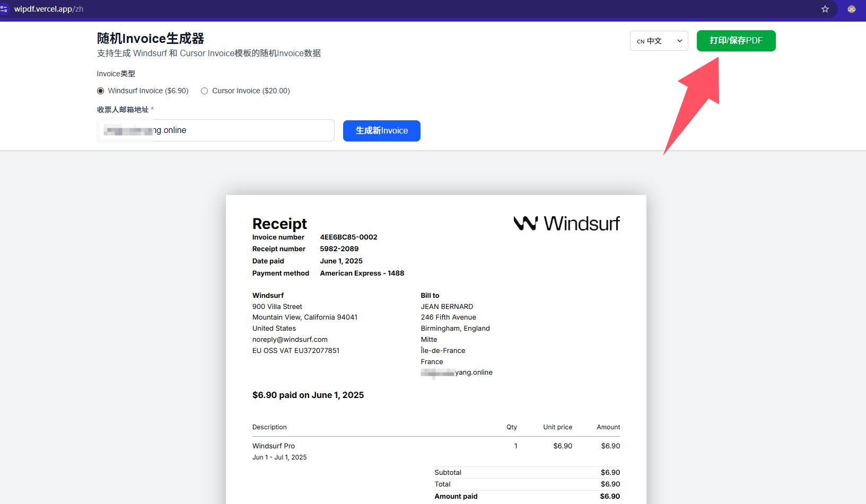Click the Unit price column header
Viewport: 866px width, 504px height.
(x=558, y=427)
